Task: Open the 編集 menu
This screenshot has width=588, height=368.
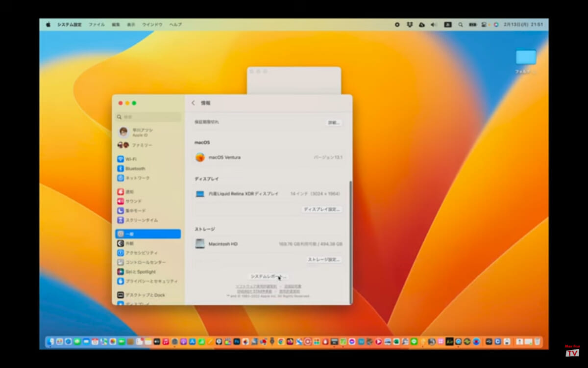Action: [x=116, y=25]
